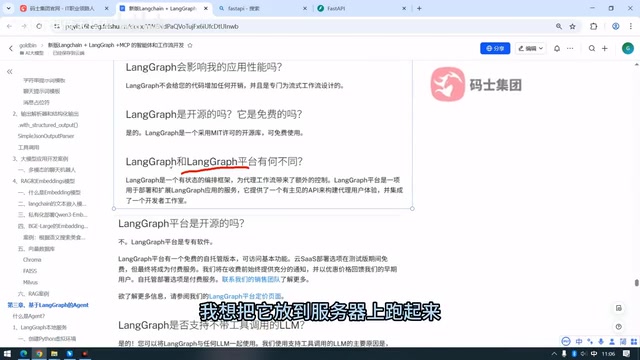Go back using the document back arrow

11,48
